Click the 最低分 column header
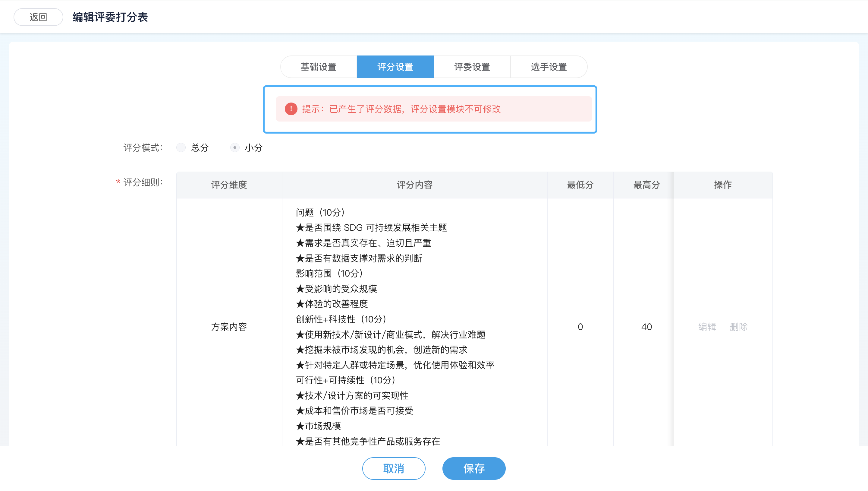The height and width of the screenshot is (491, 868). [580, 185]
